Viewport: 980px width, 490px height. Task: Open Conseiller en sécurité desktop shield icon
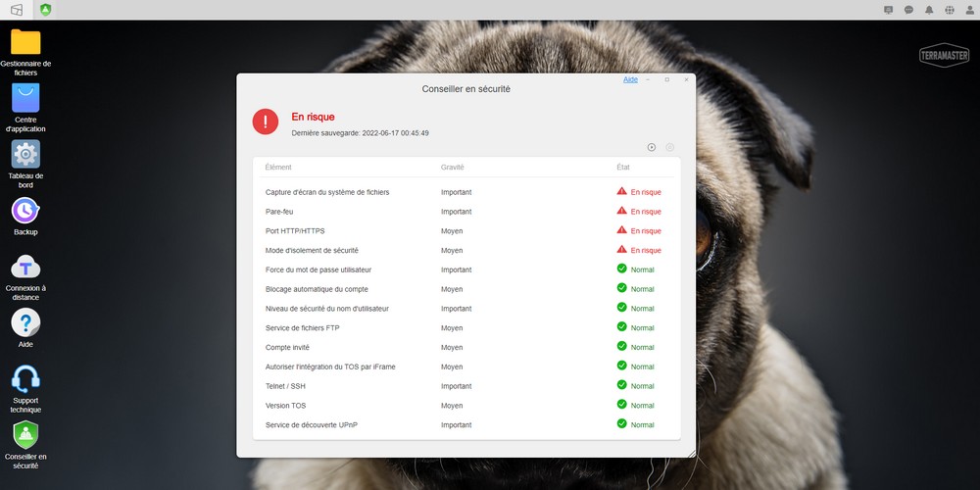[x=25, y=435]
